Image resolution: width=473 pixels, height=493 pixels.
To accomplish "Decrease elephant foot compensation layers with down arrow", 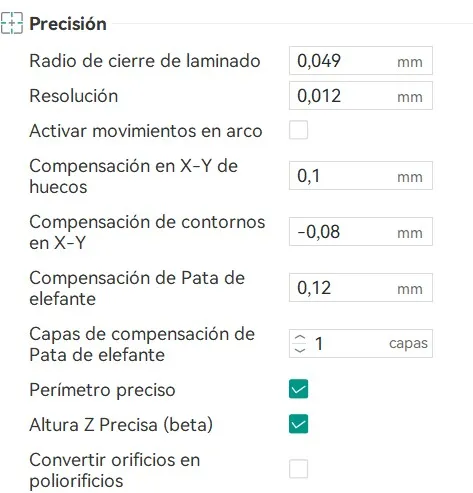I will pyautogui.click(x=300, y=349).
